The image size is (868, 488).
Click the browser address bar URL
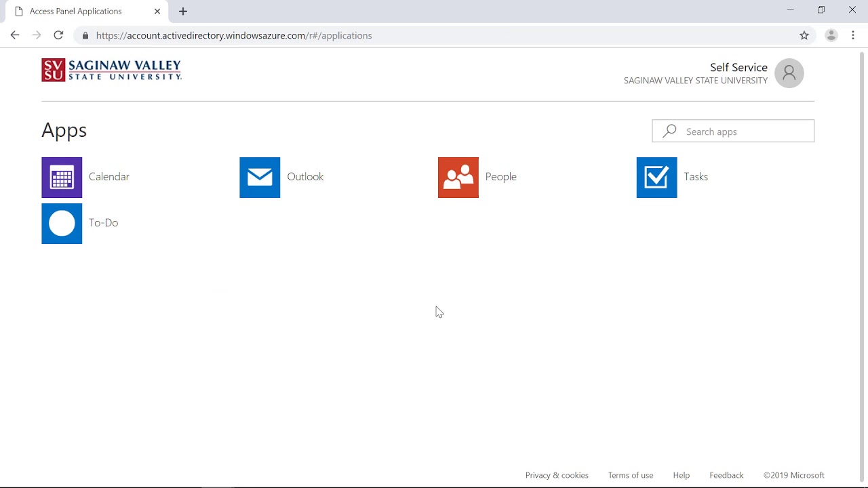[x=234, y=35]
